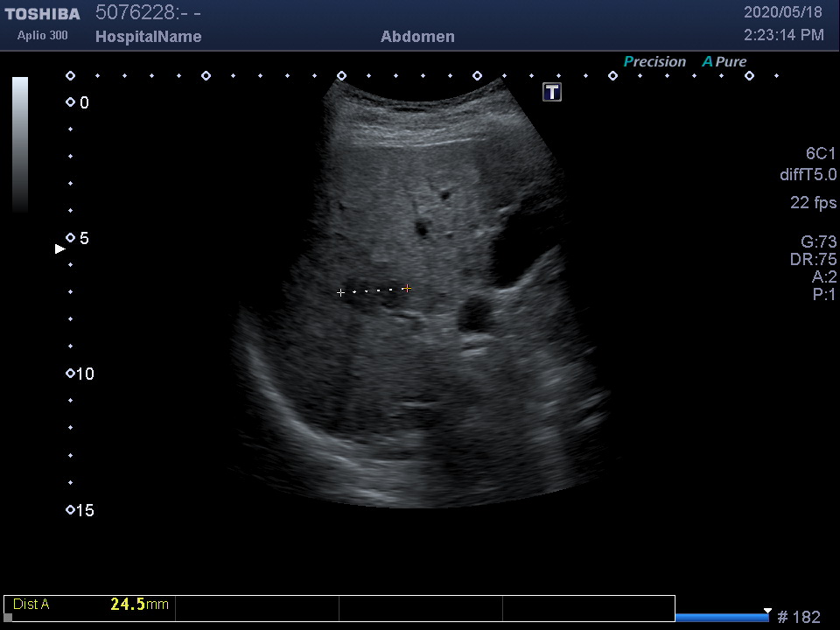Click the DR:75 dynamic range value

point(813,260)
